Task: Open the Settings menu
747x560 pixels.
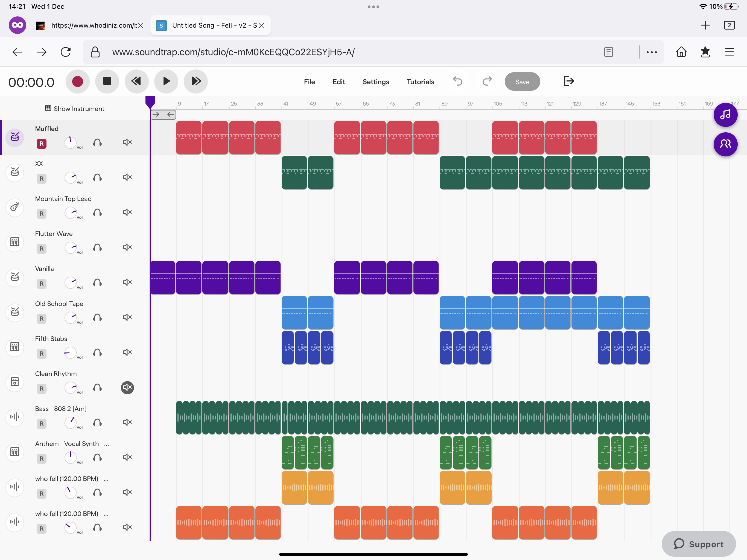Action: (x=375, y=82)
